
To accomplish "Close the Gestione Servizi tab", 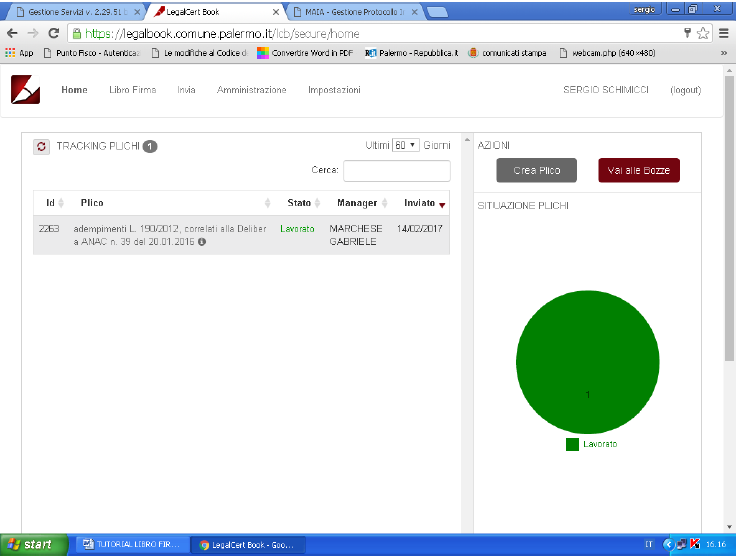I will click(x=137, y=12).
